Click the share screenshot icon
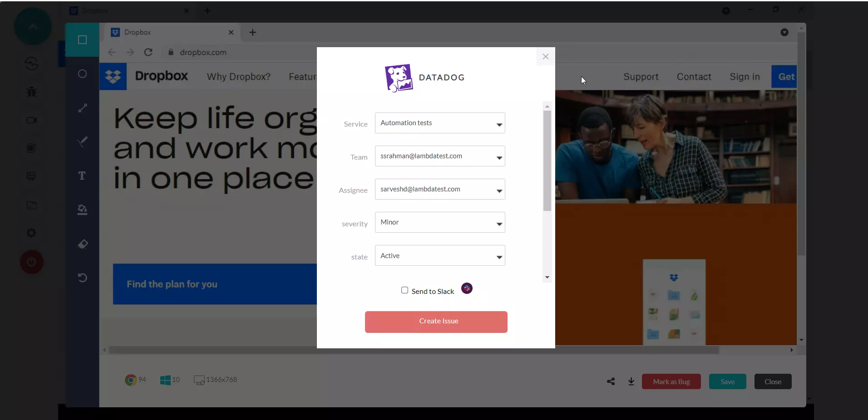 611,381
